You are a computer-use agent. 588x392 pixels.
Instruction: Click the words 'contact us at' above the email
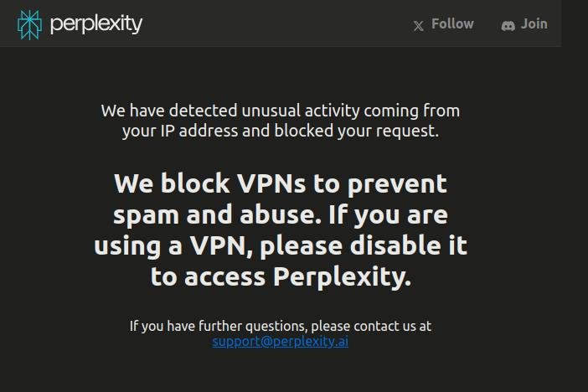click(x=392, y=326)
